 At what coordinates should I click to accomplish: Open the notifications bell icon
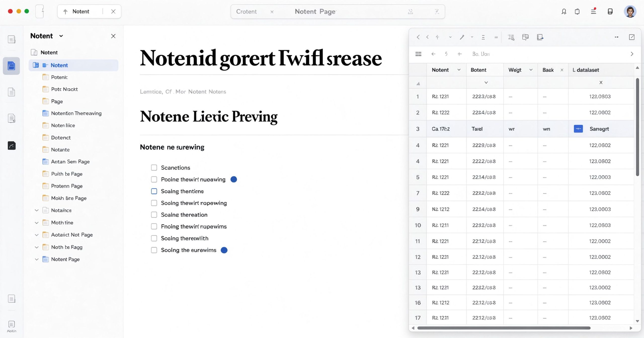[x=564, y=12]
